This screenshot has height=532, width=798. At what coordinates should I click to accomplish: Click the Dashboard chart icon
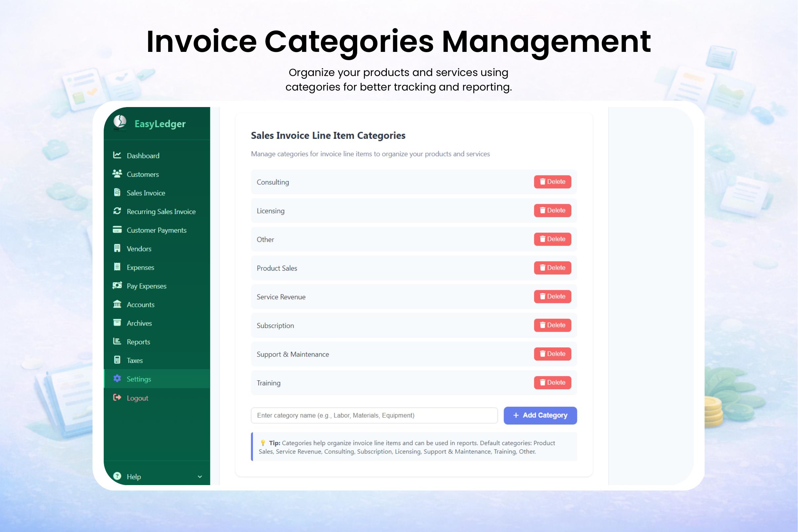pos(117,155)
